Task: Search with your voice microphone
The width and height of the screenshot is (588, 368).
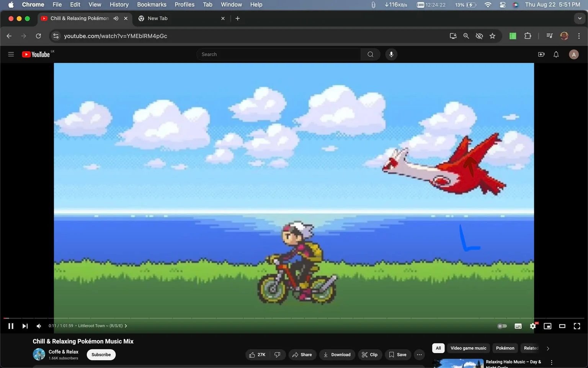Action: point(391,54)
